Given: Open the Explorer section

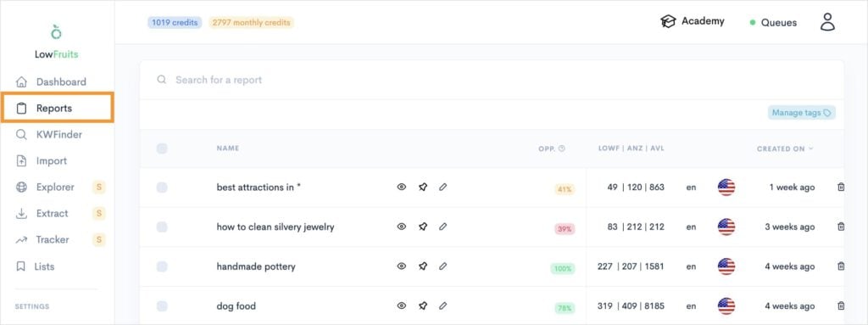Looking at the screenshot, I should click(x=55, y=187).
